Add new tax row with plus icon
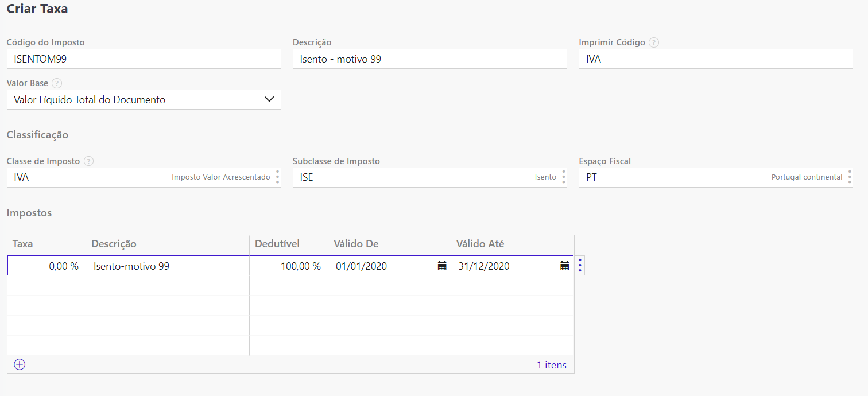This screenshot has width=868, height=396. [x=20, y=364]
